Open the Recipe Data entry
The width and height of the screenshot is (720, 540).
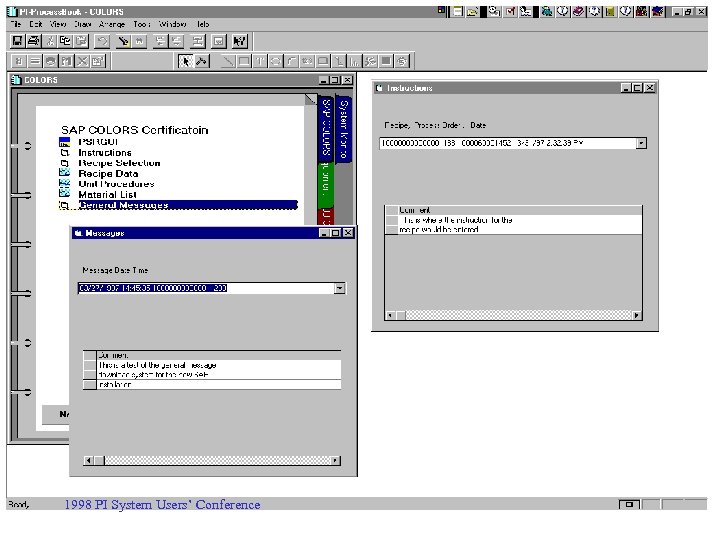click(108, 174)
